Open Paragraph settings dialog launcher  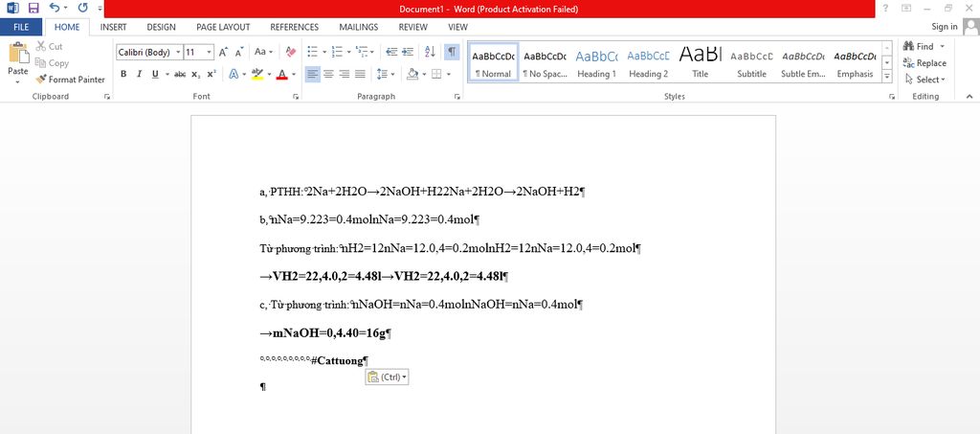click(457, 97)
